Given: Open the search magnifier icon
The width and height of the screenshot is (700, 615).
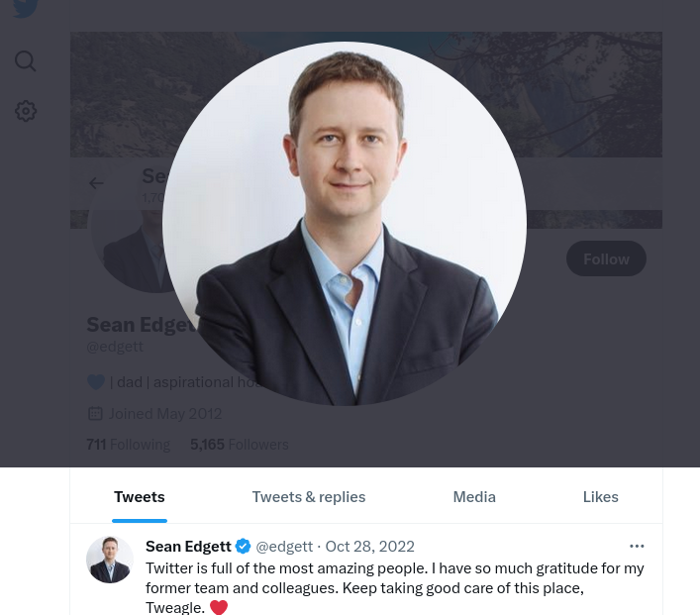Looking at the screenshot, I should pos(25,60).
